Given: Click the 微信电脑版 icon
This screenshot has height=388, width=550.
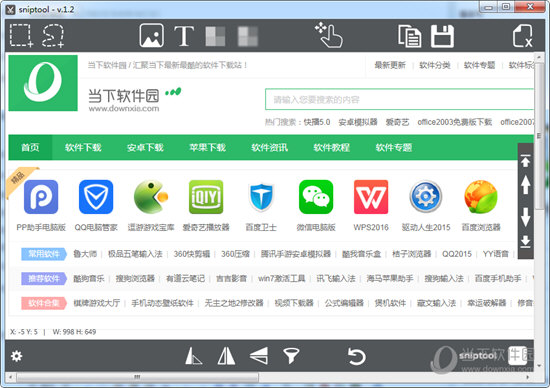Looking at the screenshot, I should 316,197.
